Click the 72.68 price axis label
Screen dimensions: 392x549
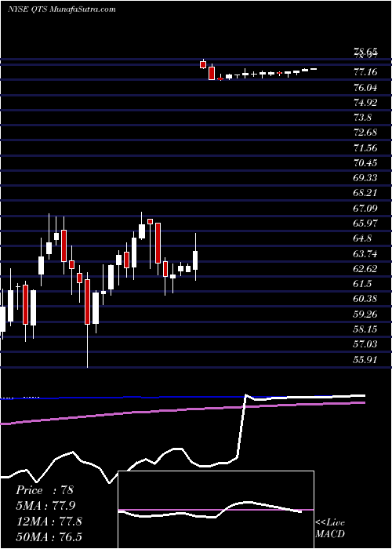365,133
